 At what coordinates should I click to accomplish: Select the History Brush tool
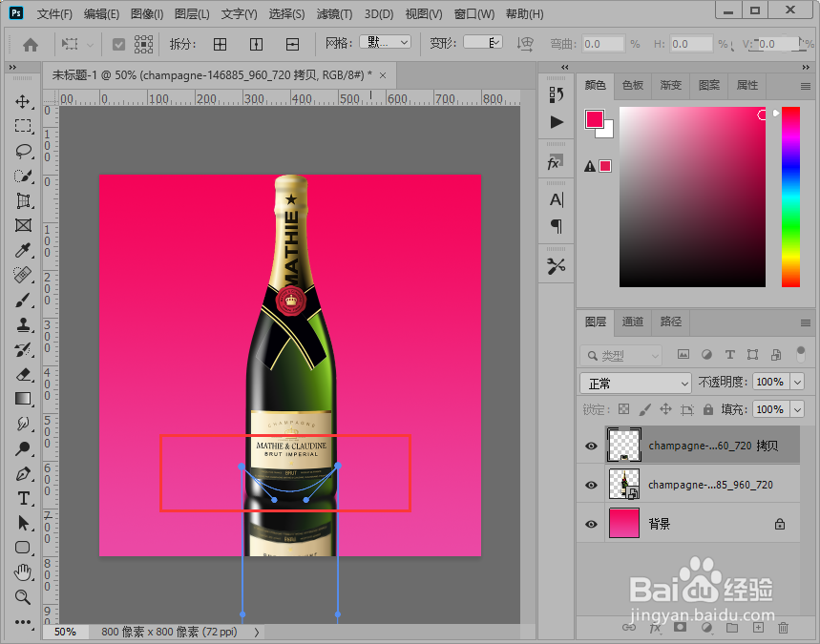coord(23,350)
